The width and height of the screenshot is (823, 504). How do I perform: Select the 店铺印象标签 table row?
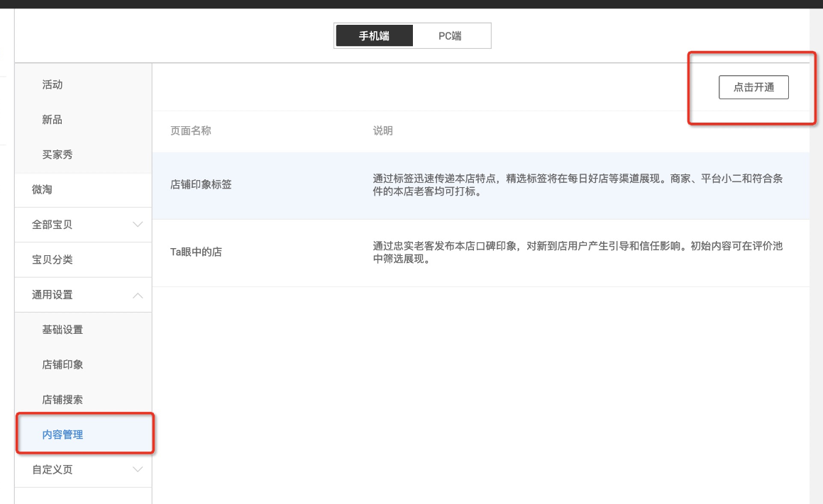coord(201,184)
